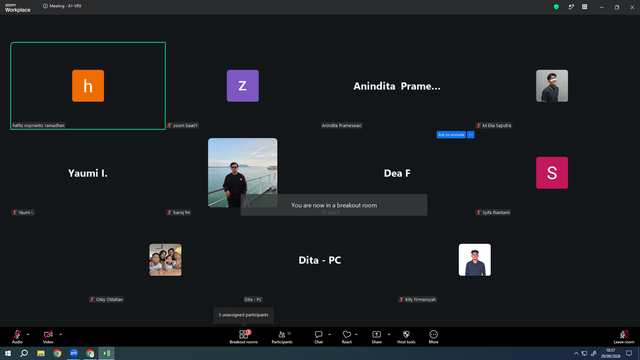The image size is (640, 360).
Task: Open the React emoji menu
Action: 347,337
